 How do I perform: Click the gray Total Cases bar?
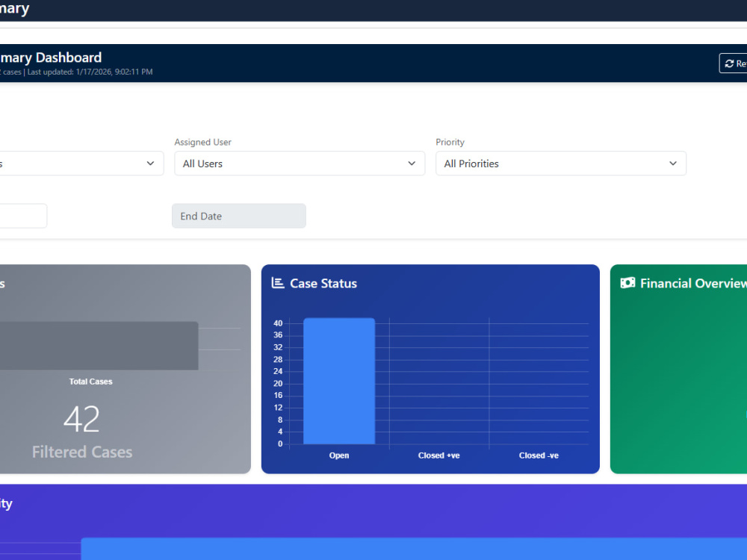(99, 346)
